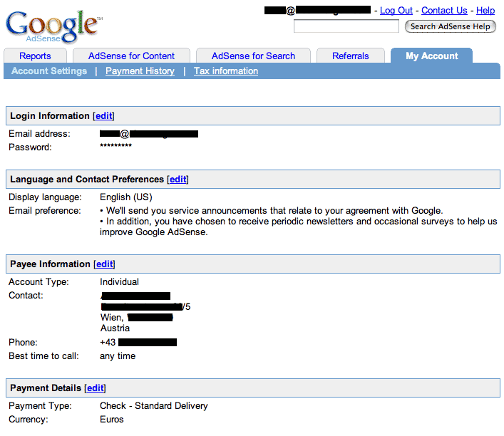This screenshot has height=436, width=504.
Task: Switch to AdSense for Content tab
Action: (x=131, y=56)
